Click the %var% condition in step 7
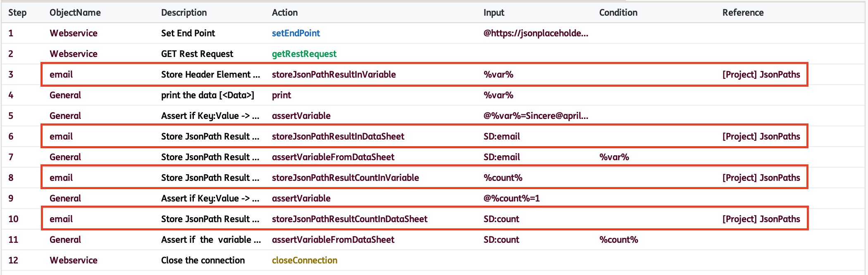 (614, 157)
